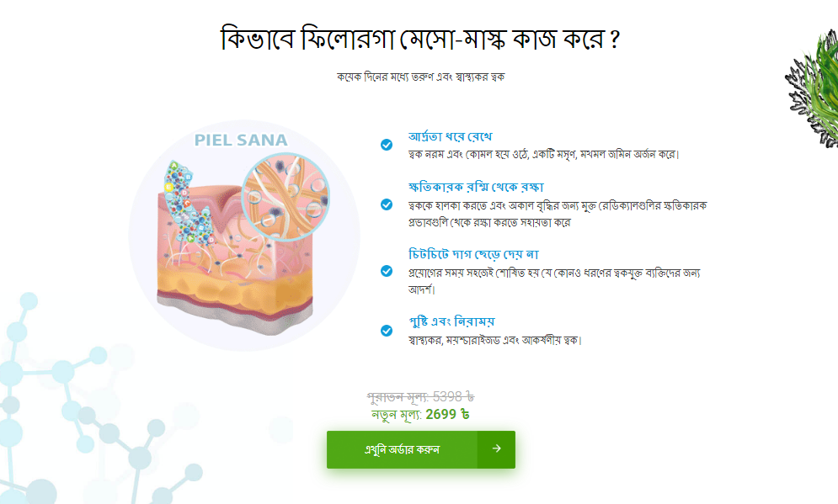838x504 pixels.
Task: Select the পুষ্টি এবং নিরাময় heading
Action: coord(451,321)
